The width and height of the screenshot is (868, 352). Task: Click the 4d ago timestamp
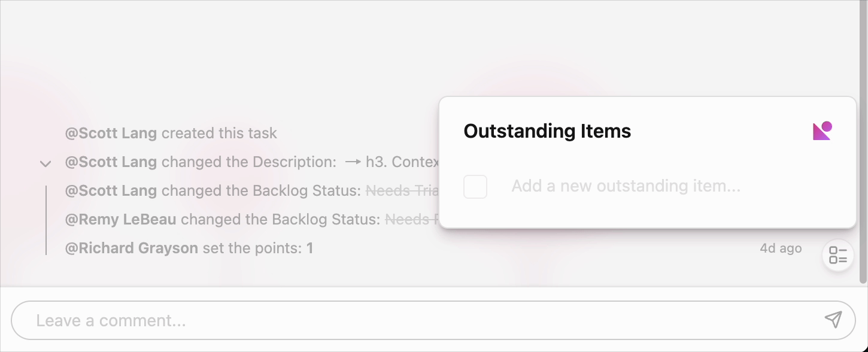[781, 248]
